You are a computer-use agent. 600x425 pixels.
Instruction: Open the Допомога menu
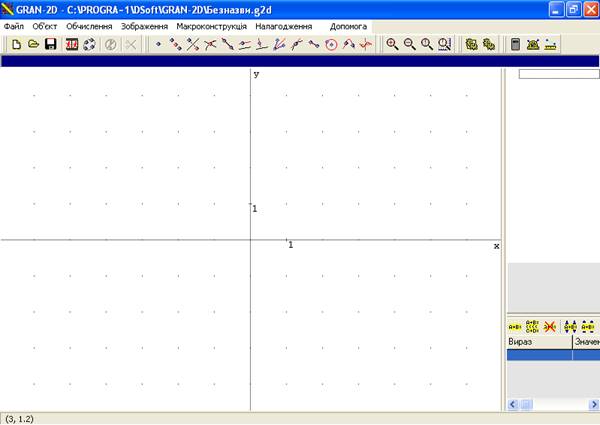348,26
